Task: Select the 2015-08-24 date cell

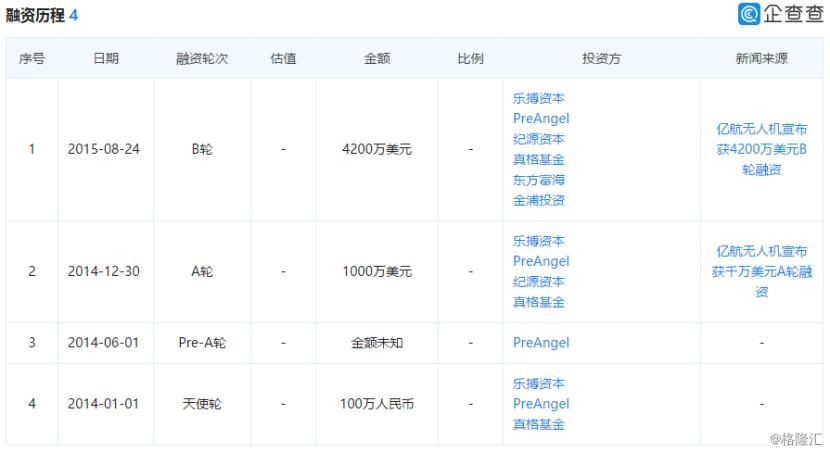Action: click(x=104, y=150)
